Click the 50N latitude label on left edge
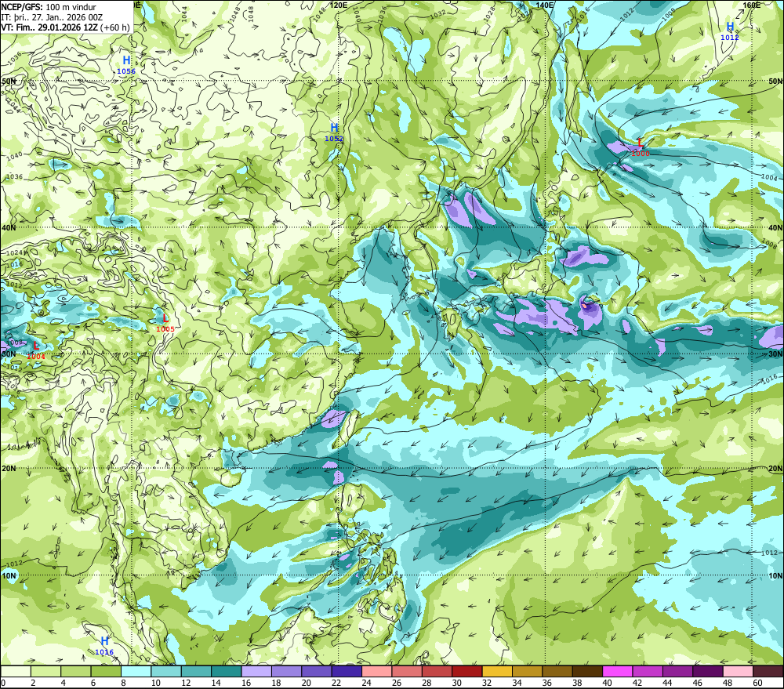Screen dimensions: 784x689 click(9, 81)
